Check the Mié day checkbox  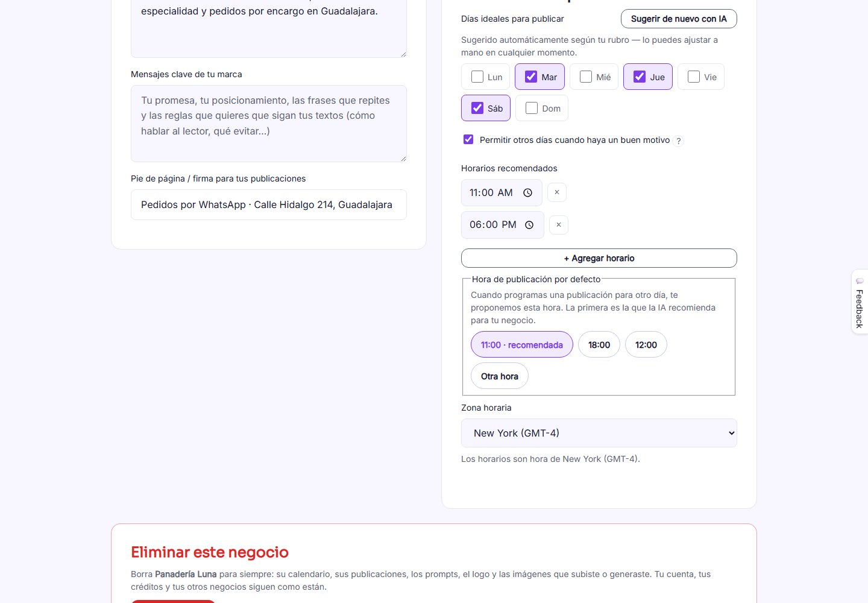click(586, 77)
